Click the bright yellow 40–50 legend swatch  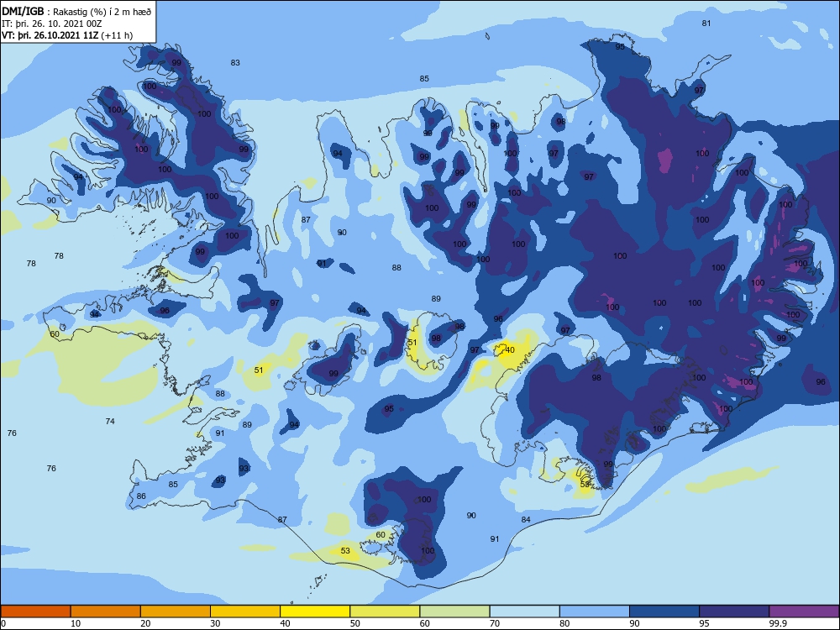pos(315,612)
